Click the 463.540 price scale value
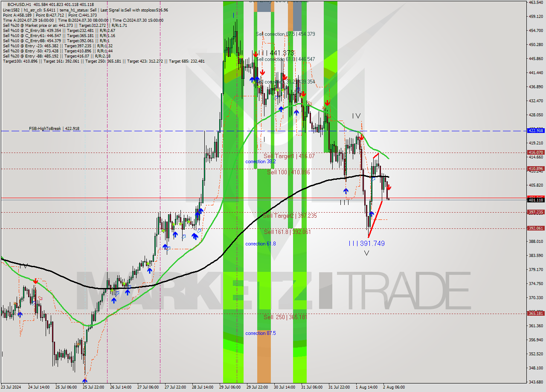Image resolution: width=546 pixels, height=392 pixels. coord(536,3)
